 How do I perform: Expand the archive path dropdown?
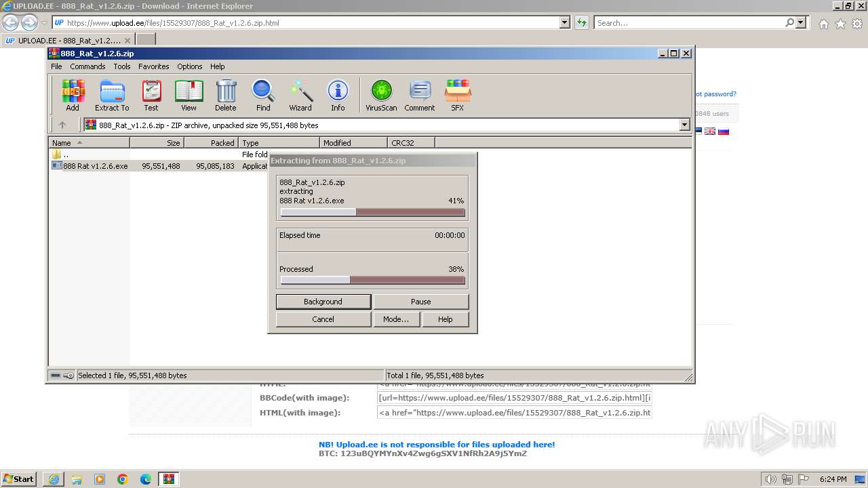[684, 125]
